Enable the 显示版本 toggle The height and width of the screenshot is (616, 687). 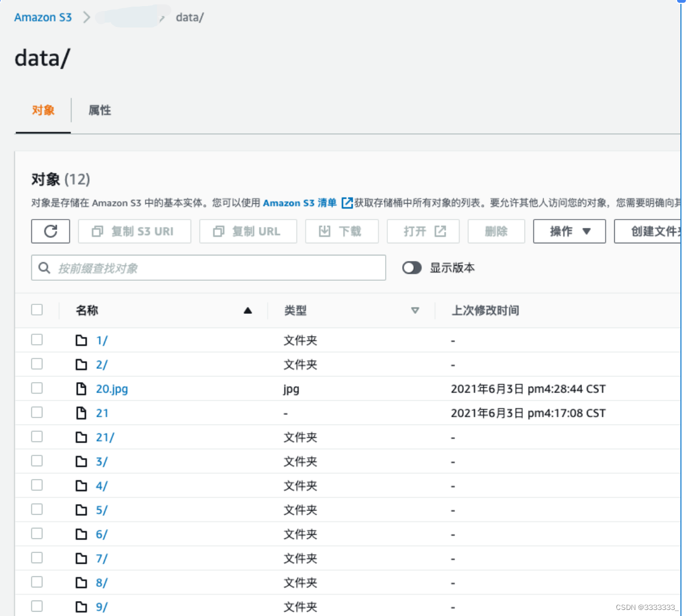click(x=412, y=268)
